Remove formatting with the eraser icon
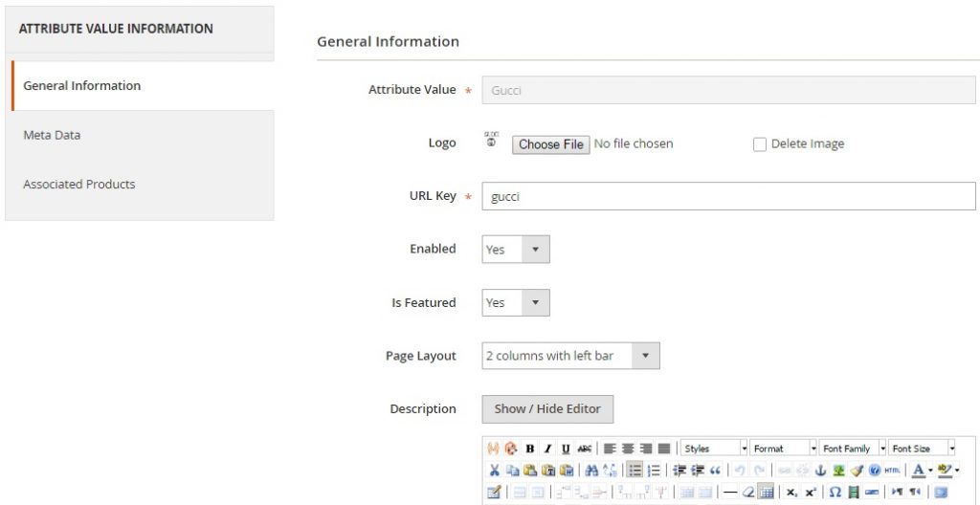Image resolution: width=980 pixels, height=505 pixels. (748, 492)
